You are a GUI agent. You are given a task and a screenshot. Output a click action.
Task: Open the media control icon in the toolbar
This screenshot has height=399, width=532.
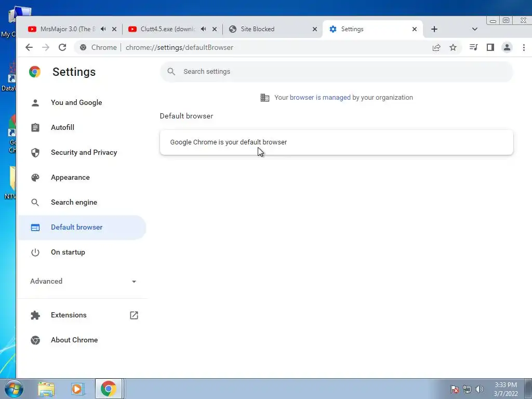tap(474, 47)
